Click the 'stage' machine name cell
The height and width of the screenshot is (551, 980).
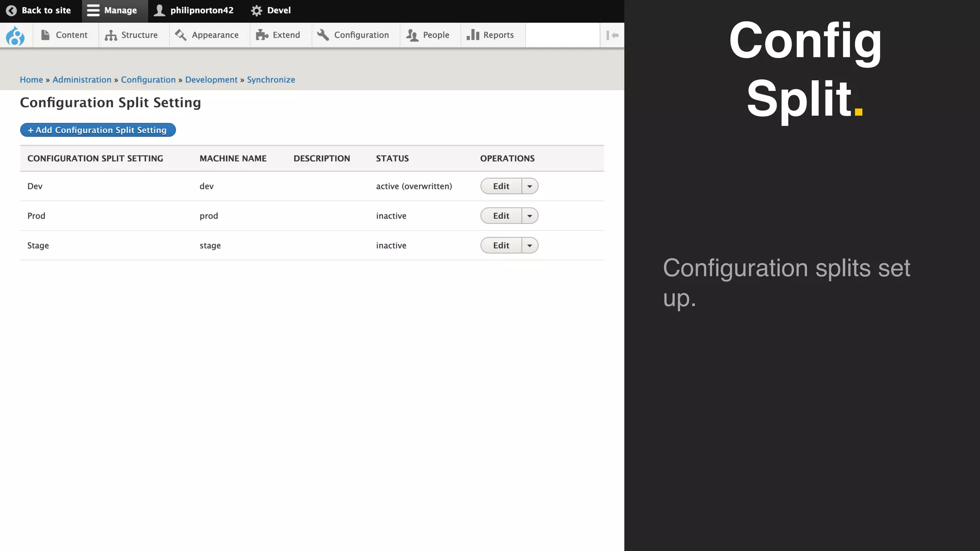click(x=210, y=245)
